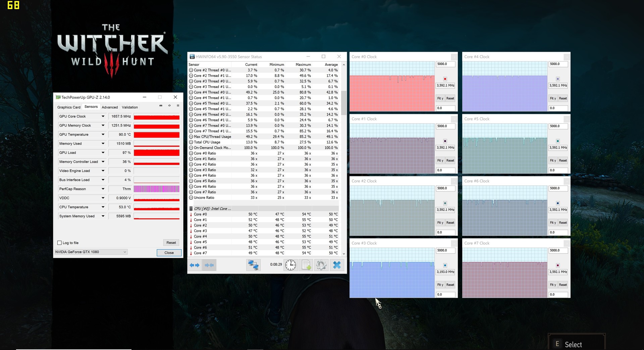Click the HWiNFO network monitors icon
644x350 pixels.
(253, 265)
